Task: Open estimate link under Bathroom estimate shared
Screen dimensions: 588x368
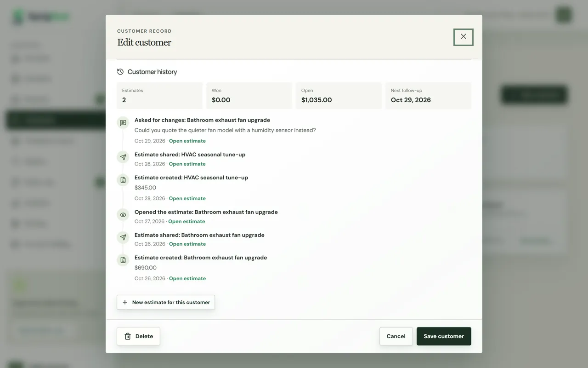Action: 187,244
